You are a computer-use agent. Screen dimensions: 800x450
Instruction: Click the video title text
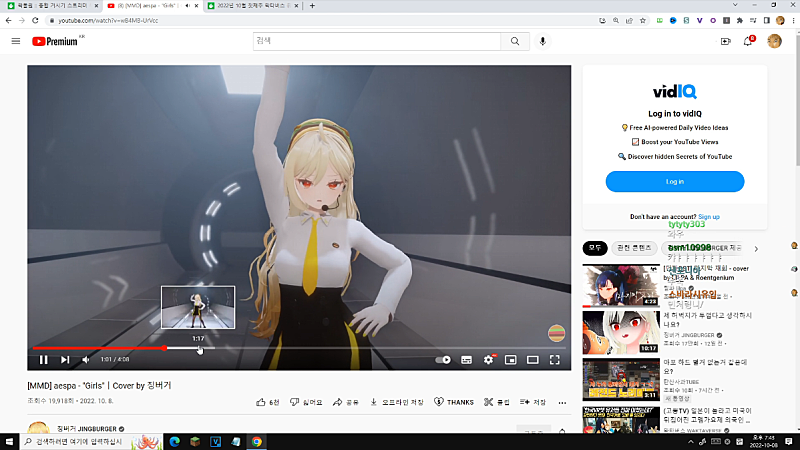(x=99, y=386)
